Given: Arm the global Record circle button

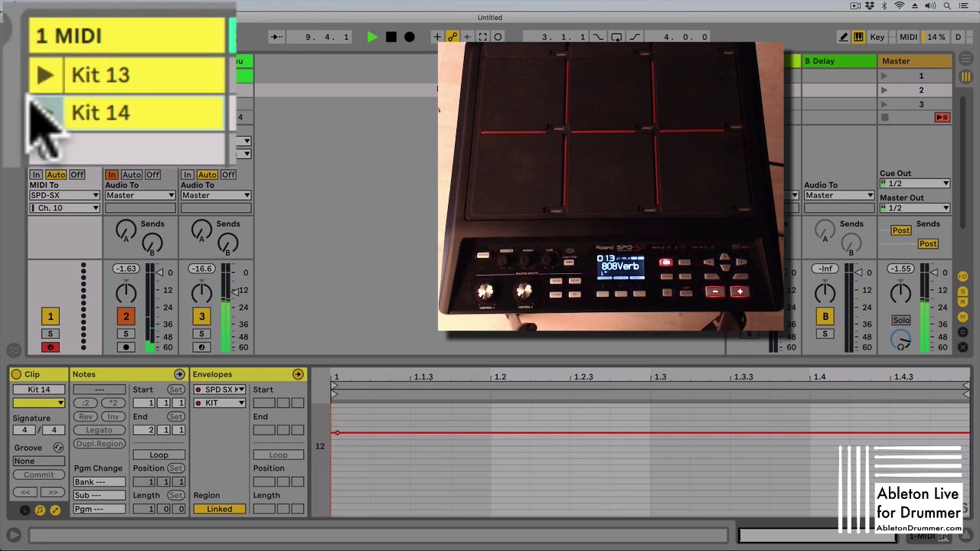Looking at the screenshot, I should tap(410, 37).
